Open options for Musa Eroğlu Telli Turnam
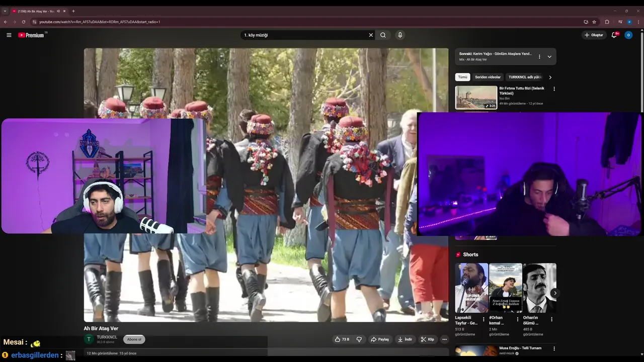 coord(554,348)
